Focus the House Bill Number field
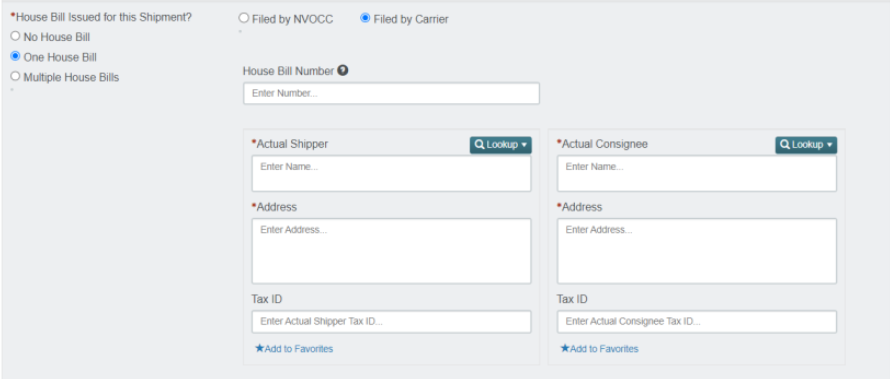Image resolution: width=890 pixels, height=379 pixels. tap(391, 94)
